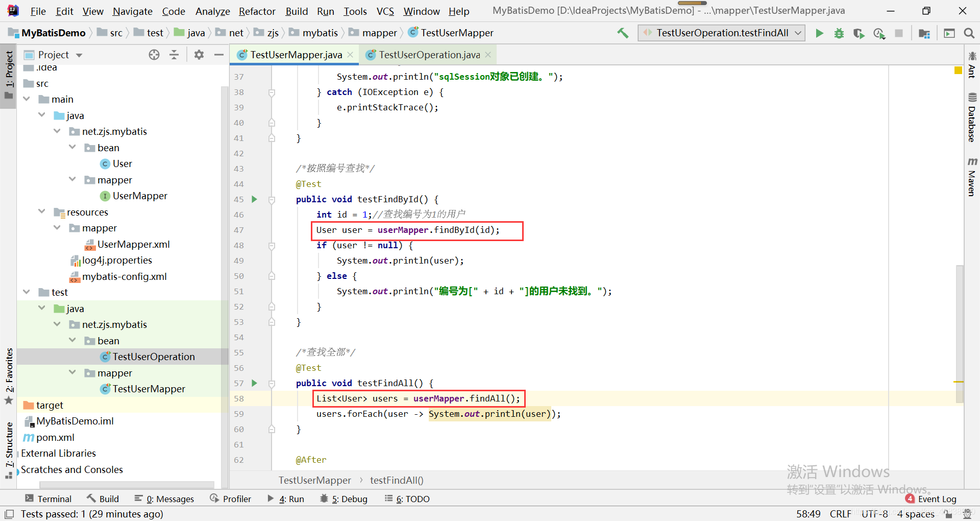Click the Collapse All icon in Project panel
Image resolution: width=980 pixels, height=521 pixels.
174,55
